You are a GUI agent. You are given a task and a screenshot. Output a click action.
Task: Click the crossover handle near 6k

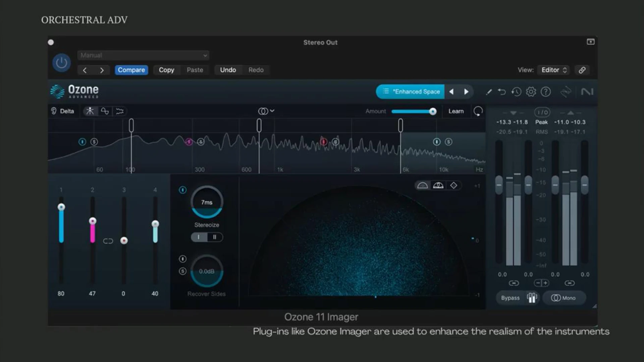pyautogui.click(x=400, y=125)
